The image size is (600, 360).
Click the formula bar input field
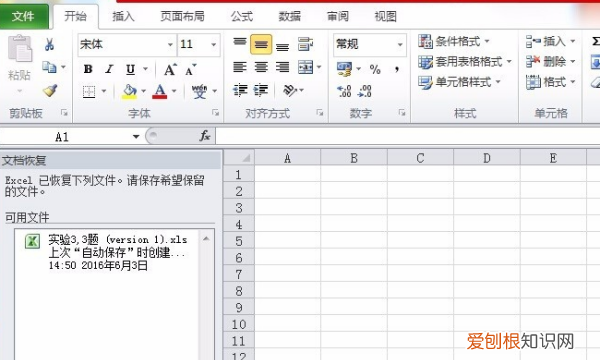coord(408,136)
